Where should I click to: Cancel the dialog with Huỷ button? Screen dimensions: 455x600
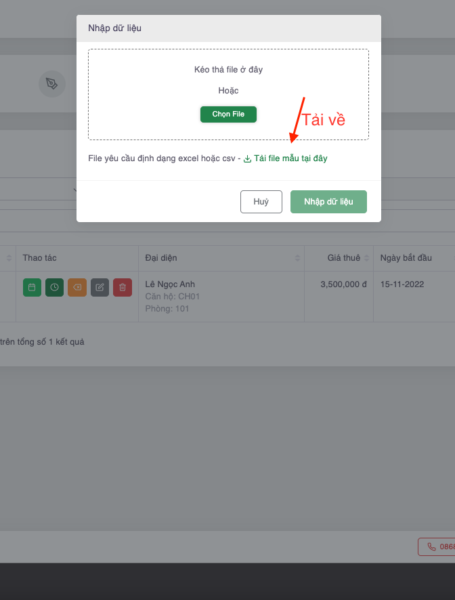[x=261, y=202]
